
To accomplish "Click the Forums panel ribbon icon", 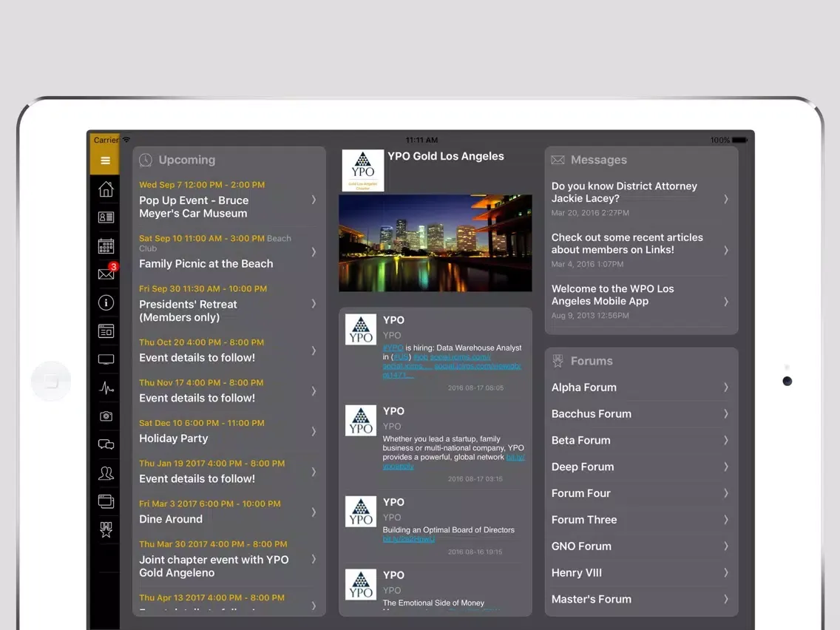I will pos(558,361).
